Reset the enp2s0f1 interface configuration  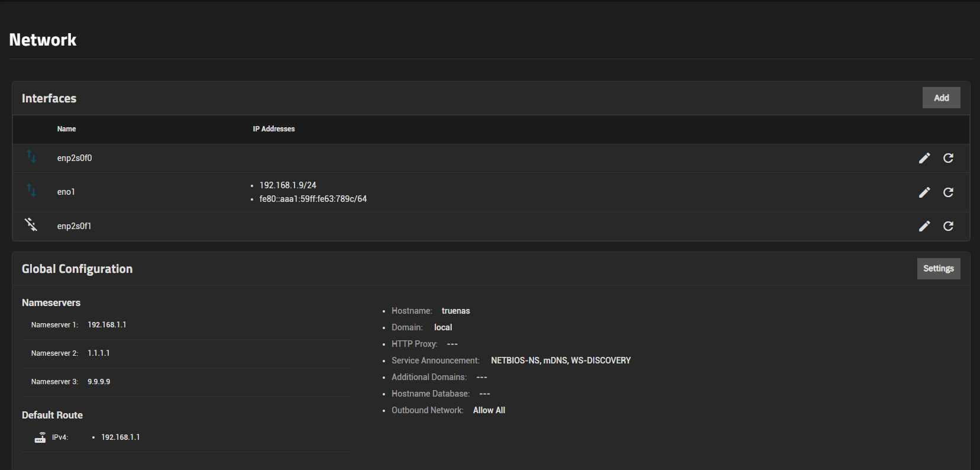948,226
